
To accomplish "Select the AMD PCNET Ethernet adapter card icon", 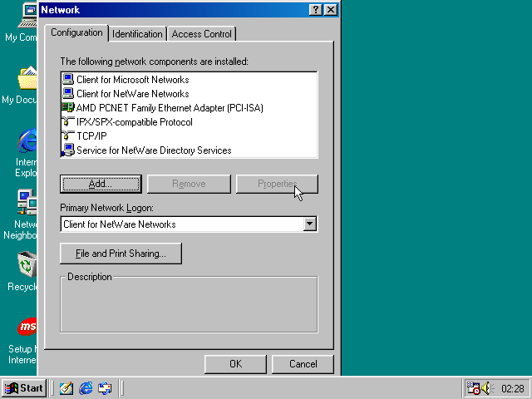I will [x=68, y=107].
